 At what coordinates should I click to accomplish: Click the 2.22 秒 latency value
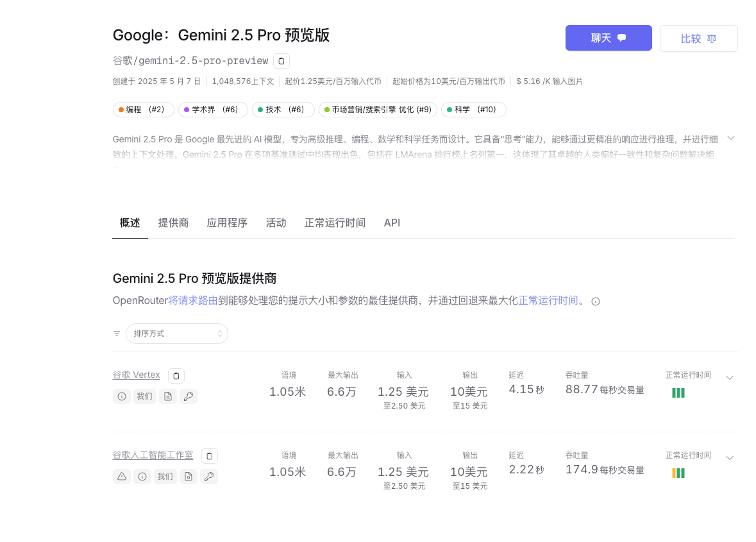526,469
